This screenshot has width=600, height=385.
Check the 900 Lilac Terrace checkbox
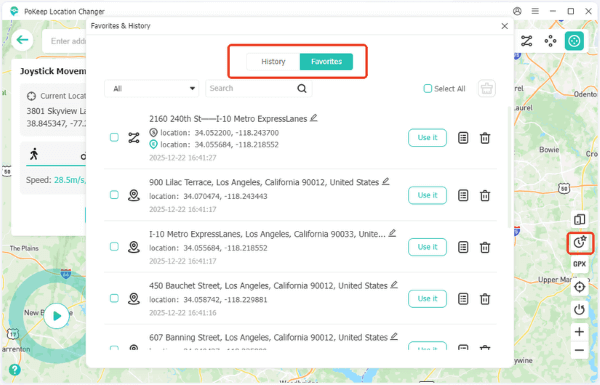pos(114,195)
